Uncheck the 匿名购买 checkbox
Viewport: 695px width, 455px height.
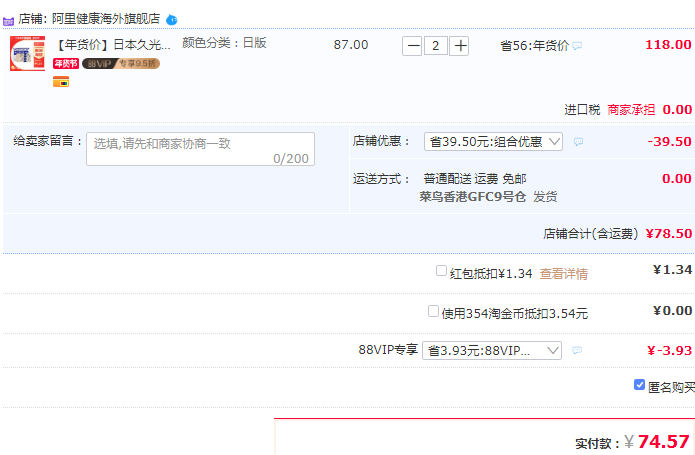tap(639, 385)
